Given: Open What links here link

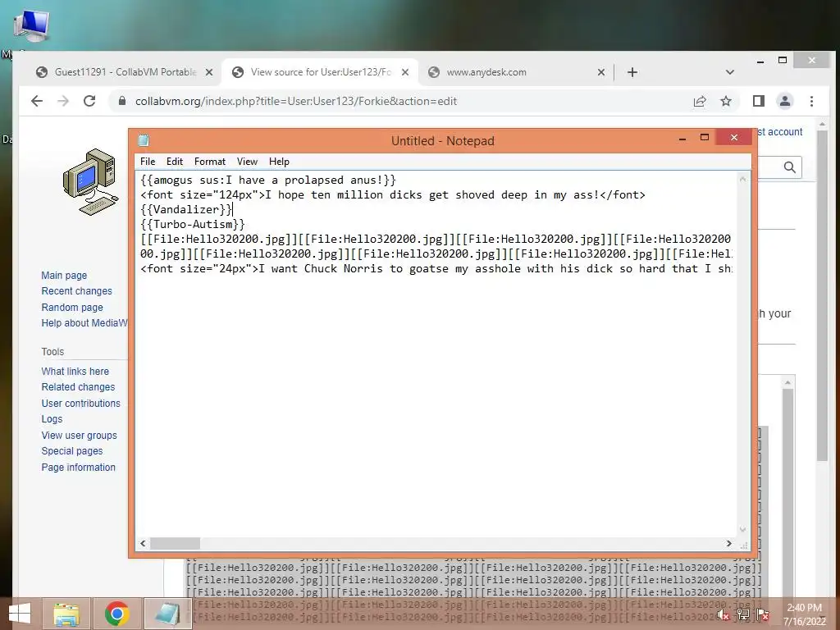Looking at the screenshot, I should pyautogui.click(x=75, y=372).
